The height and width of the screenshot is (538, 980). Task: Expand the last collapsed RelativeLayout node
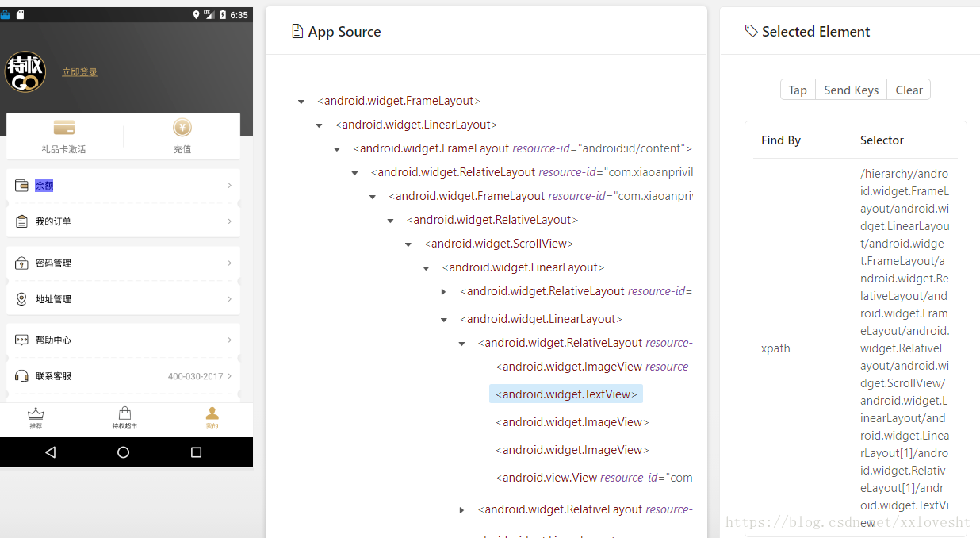[461, 510]
